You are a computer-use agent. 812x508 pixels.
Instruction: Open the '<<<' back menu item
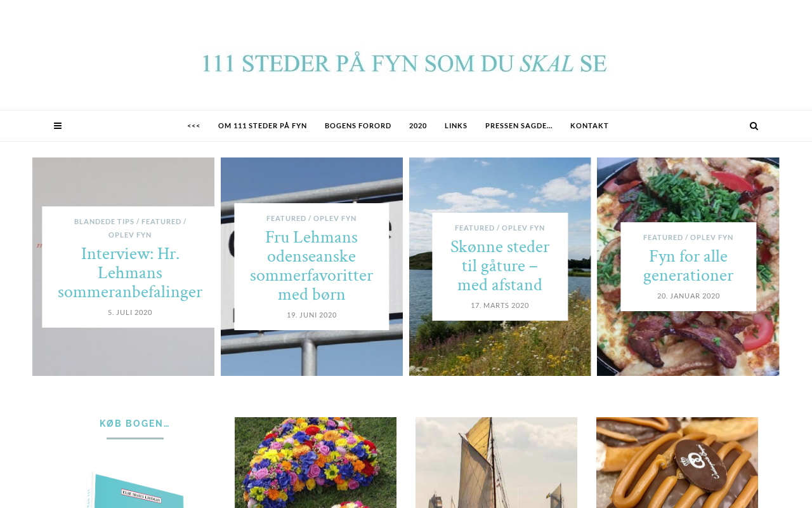tap(193, 126)
